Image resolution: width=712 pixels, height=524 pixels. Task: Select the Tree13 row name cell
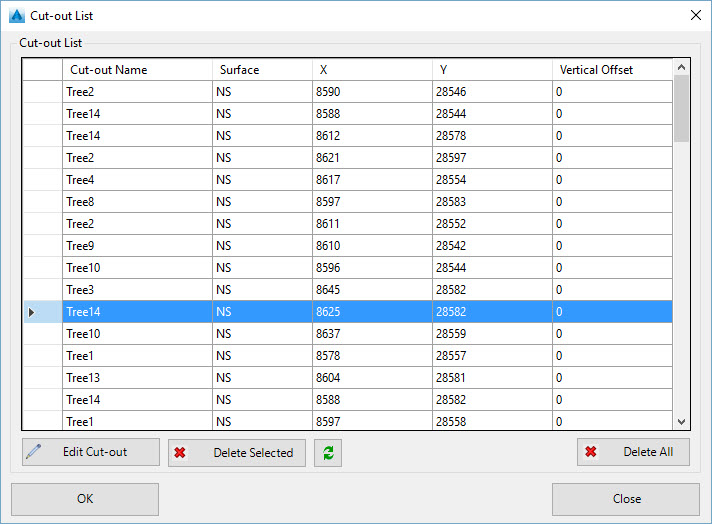point(137,378)
